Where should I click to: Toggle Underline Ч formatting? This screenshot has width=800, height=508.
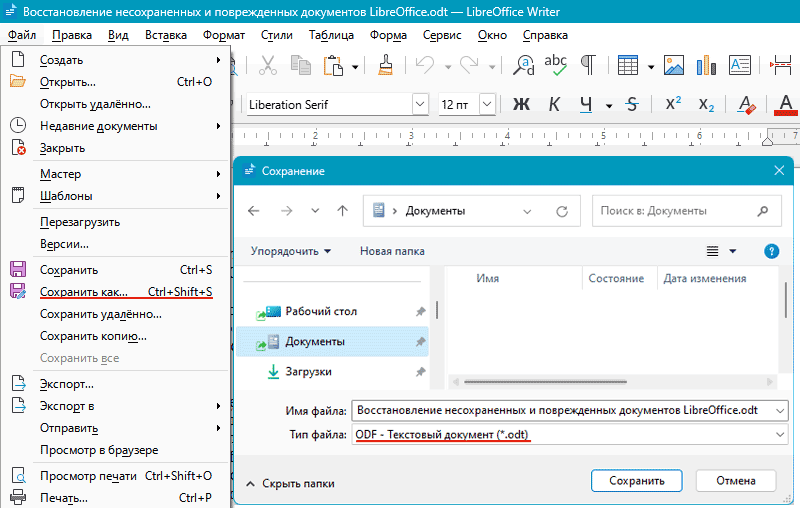[586, 105]
